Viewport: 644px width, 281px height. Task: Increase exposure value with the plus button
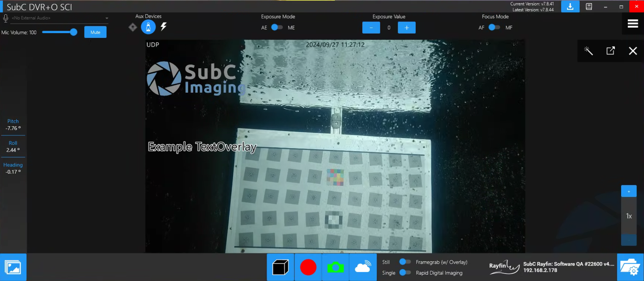[407, 28]
